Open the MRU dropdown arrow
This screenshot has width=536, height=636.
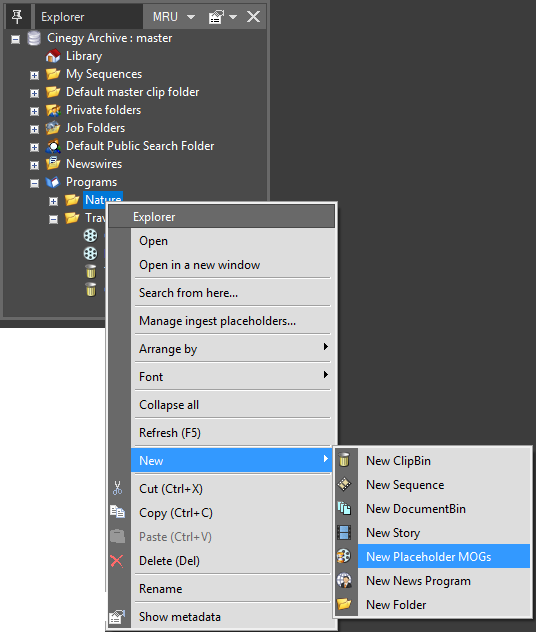[191, 17]
